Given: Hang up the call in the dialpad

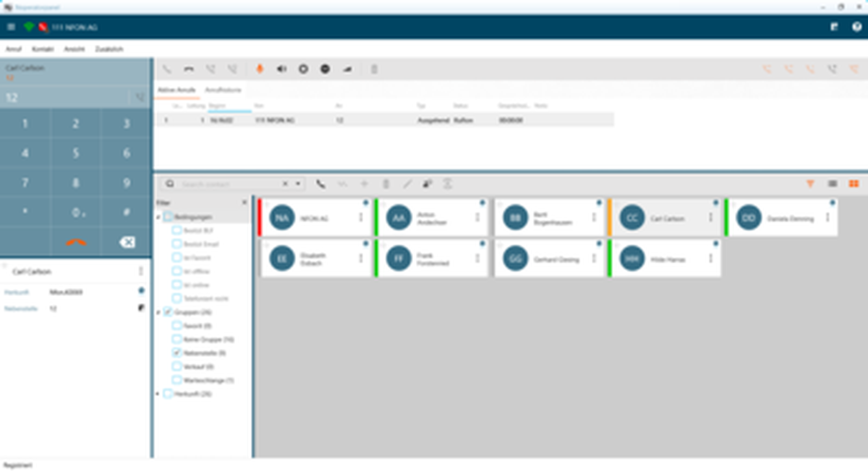Looking at the screenshot, I should [76, 242].
